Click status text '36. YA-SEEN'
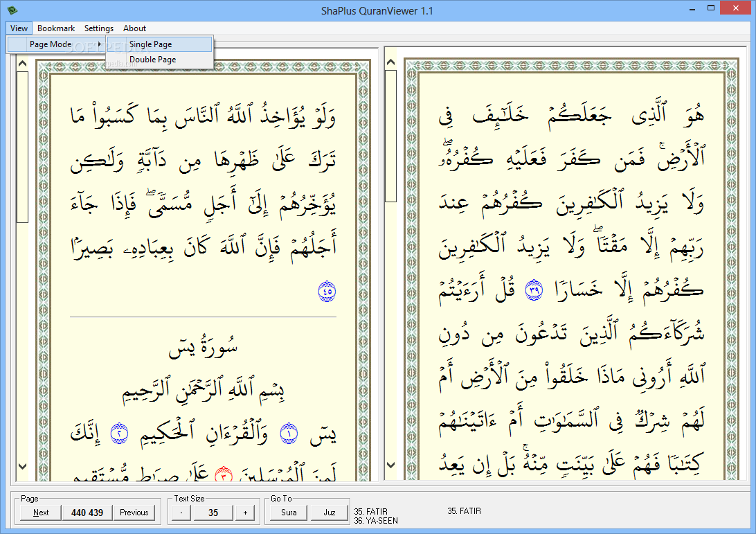This screenshot has width=756, height=534. [x=376, y=521]
